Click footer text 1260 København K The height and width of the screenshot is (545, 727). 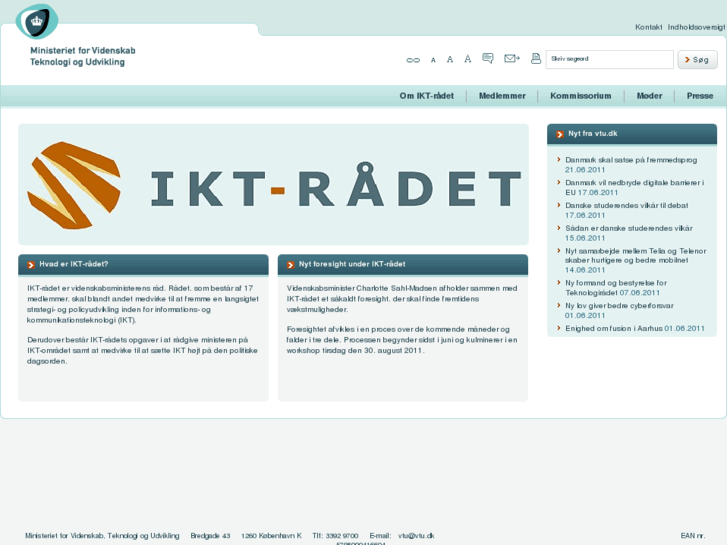coord(271,536)
